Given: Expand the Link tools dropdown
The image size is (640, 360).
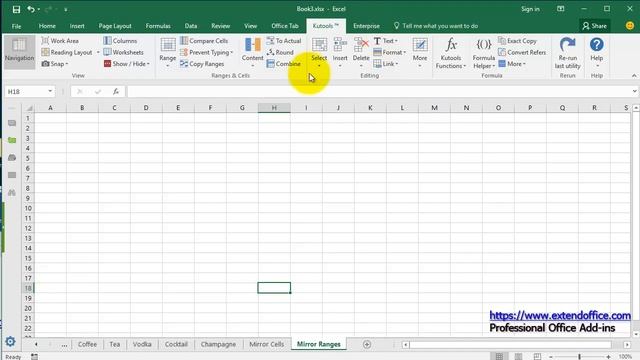Looking at the screenshot, I should coord(386,64).
